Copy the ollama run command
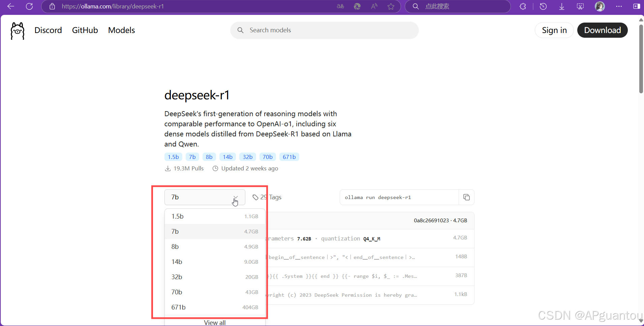644x326 pixels. coord(466,197)
